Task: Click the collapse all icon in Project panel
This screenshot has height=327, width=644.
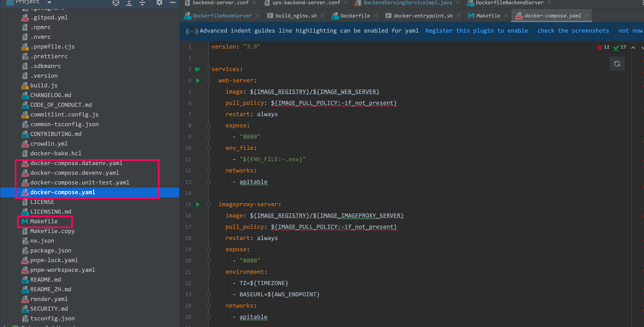Action: [142, 3]
